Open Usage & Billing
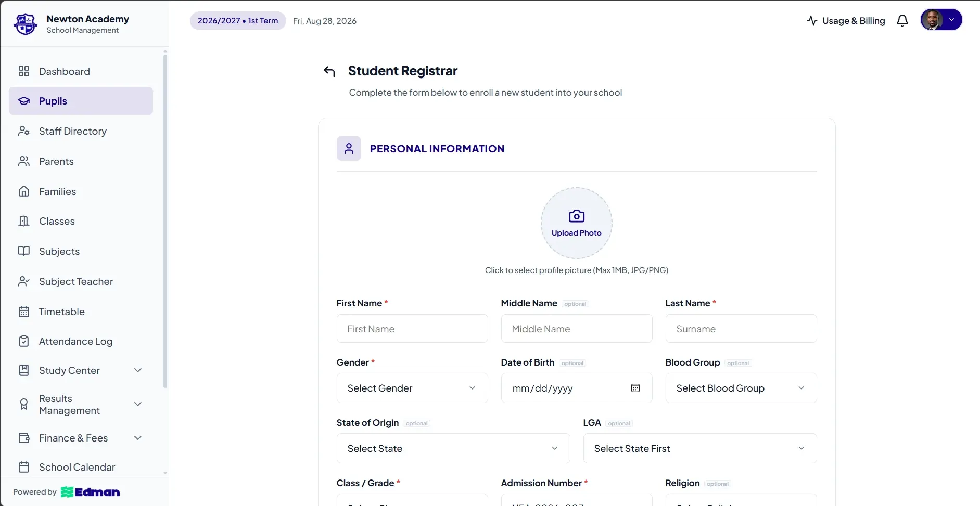 [x=846, y=21]
